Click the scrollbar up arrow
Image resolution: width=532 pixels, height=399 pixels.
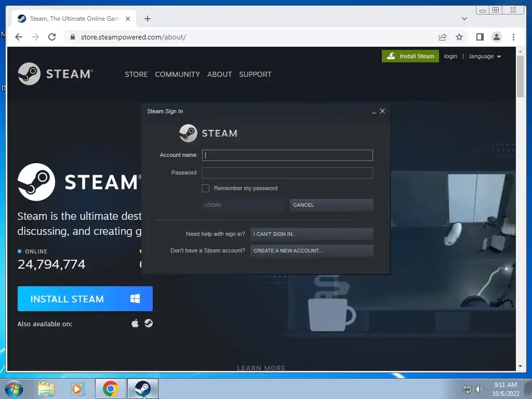(520, 51)
